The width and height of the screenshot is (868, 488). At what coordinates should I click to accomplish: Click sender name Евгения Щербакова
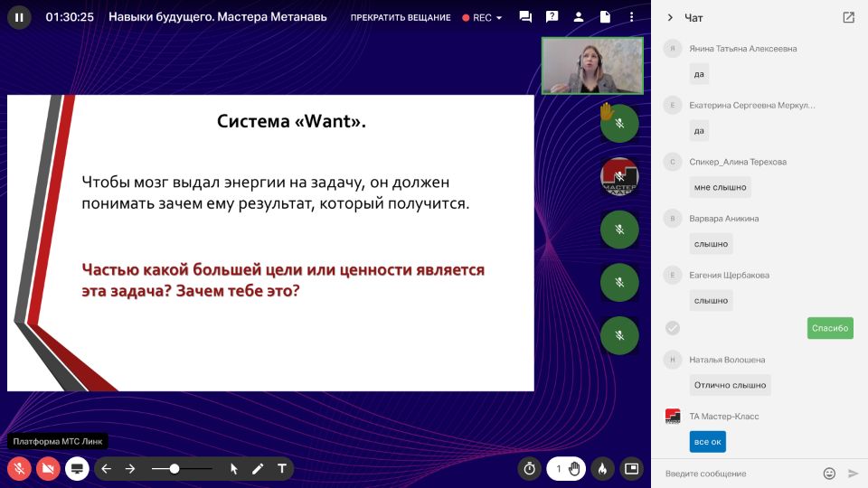click(x=729, y=275)
